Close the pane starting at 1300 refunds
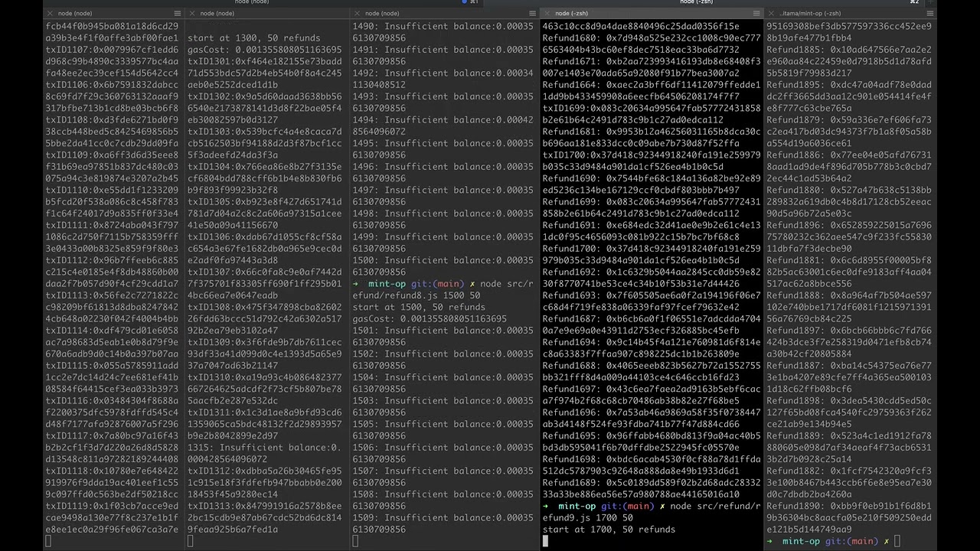 (x=192, y=13)
